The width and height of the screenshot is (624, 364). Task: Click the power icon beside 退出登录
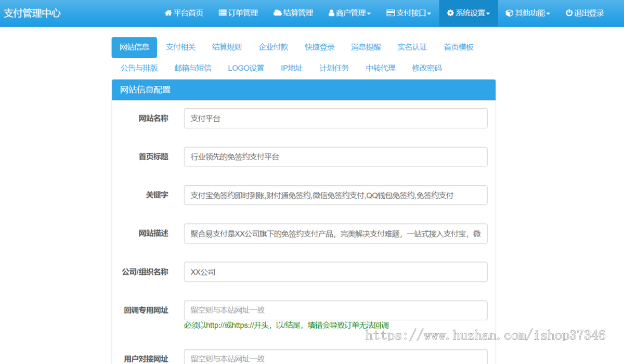pyautogui.click(x=569, y=13)
